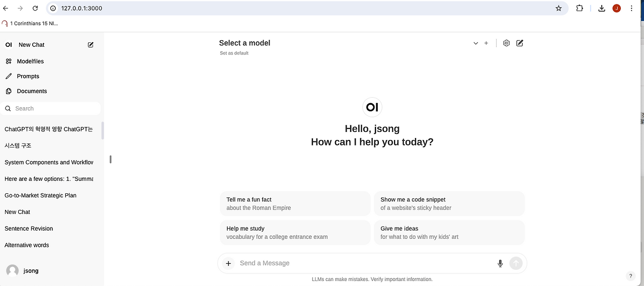
Task: Click the microphone voice input icon
Action: point(500,263)
